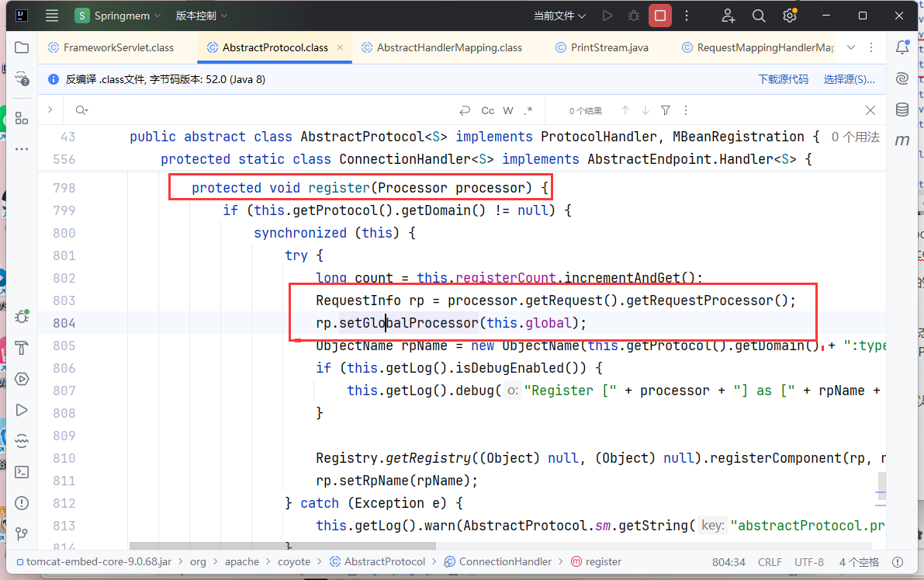Open the Database tool window on right sidebar
The image size is (924, 580).
click(x=902, y=109)
